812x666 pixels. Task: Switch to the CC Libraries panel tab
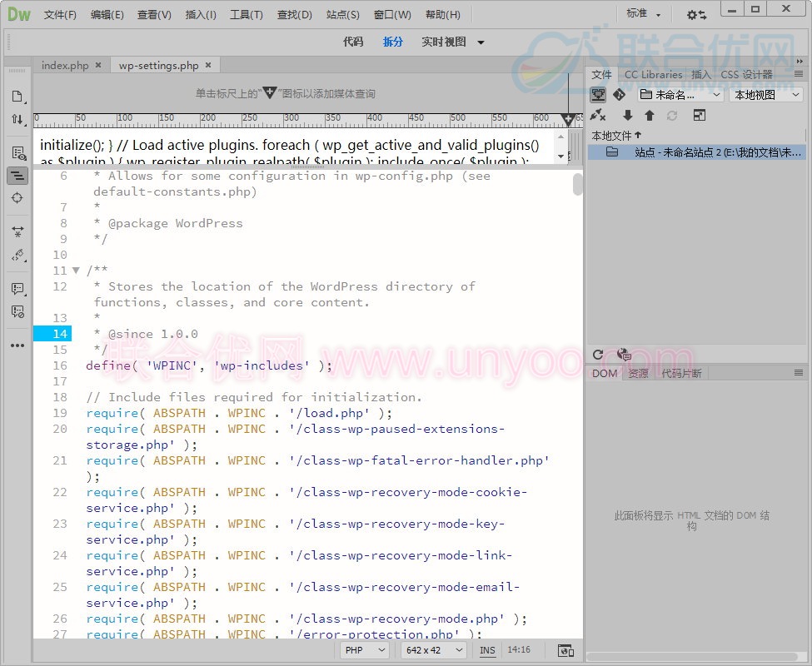click(653, 75)
